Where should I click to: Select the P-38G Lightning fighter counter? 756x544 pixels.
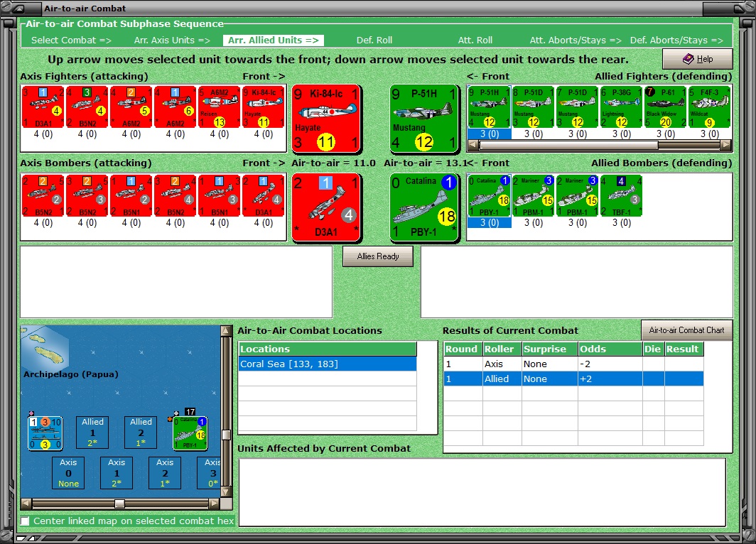622,107
